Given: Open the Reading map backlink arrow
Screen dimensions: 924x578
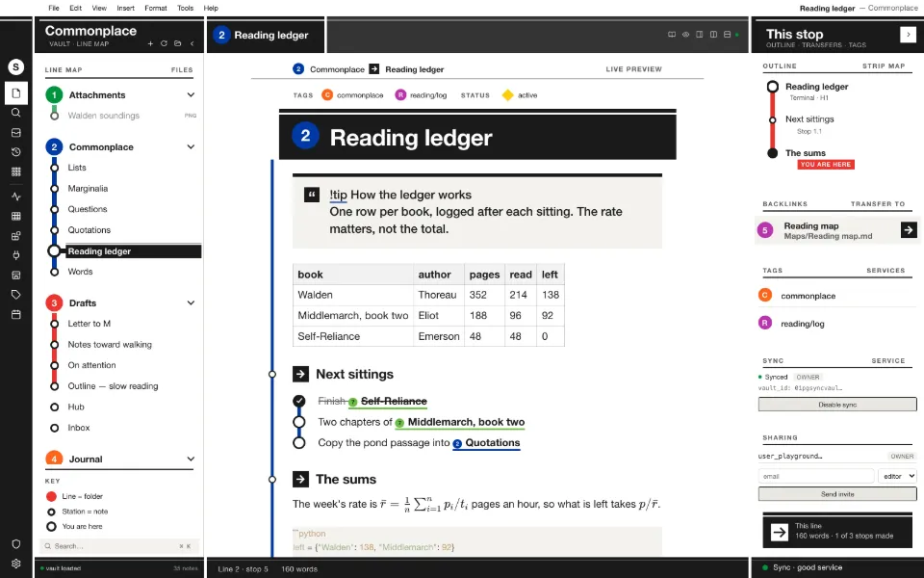Looking at the screenshot, I should (909, 230).
